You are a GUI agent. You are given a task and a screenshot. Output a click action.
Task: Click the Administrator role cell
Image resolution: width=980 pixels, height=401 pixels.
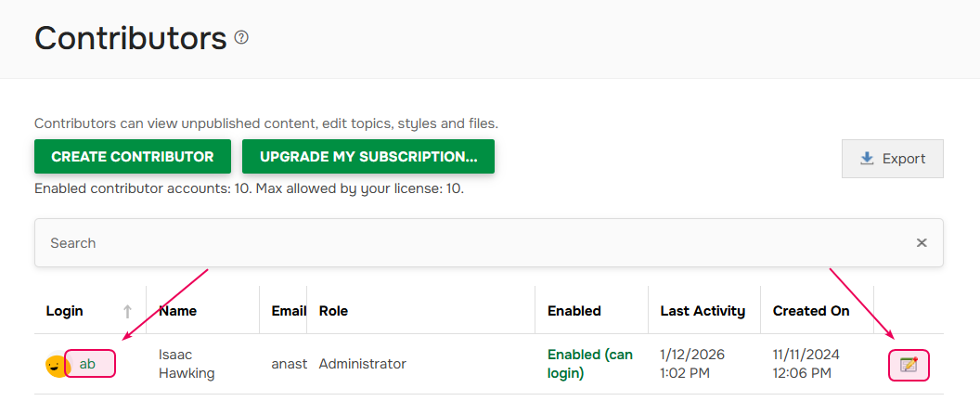363,364
